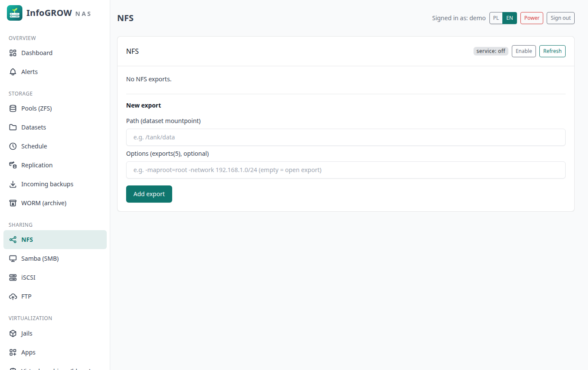
Task: Click the 'No NFS exports.' message
Action: pos(149,79)
